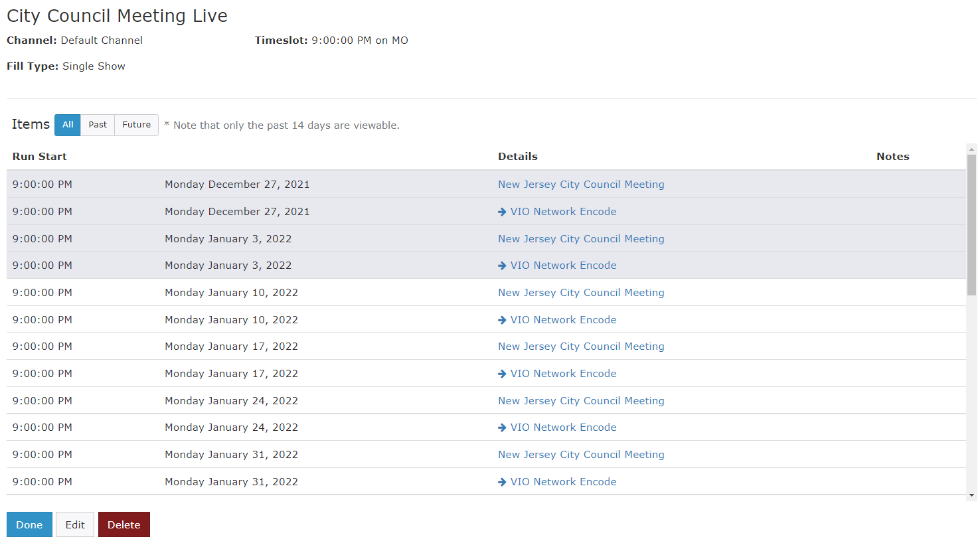Viewport: 980px width, 547px height.
Task: Click arrow icon on January 31 VIO encode row
Action: point(502,482)
